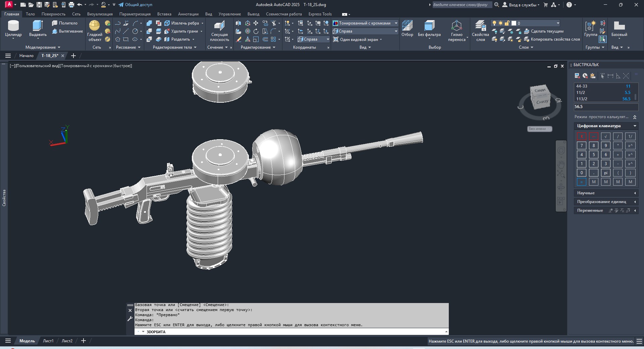The width and height of the screenshot is (644, 349).
Task: Click the Свойства слоя layer properties icon
Action: click(x=480, y=31)
